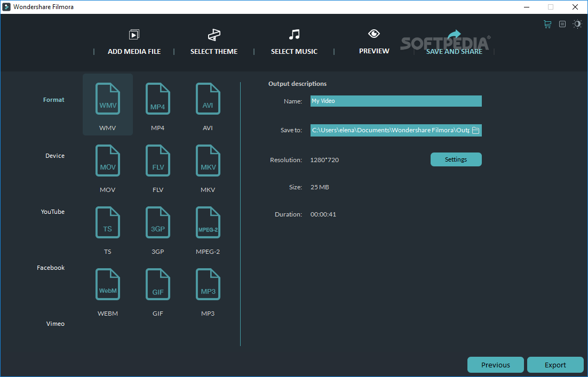588x377 pixels.
Task: Click the Export button
Action: (555, 365)
